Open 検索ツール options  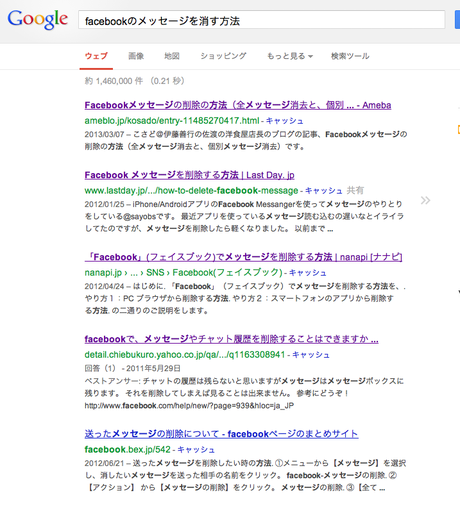point(350,56)
